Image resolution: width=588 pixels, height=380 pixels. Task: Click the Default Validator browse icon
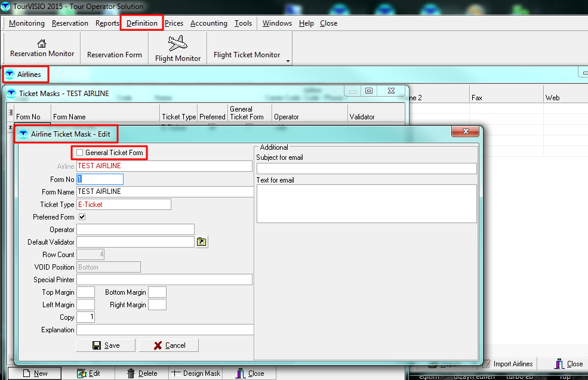click(x=202, y=242)
